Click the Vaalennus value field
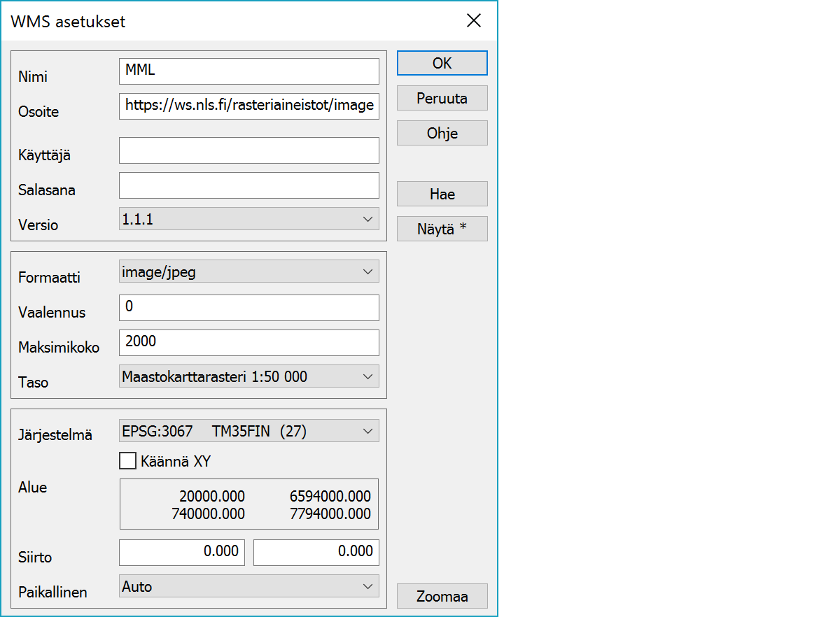The width and height of the screenshot is (840, 617). point(248,308)
